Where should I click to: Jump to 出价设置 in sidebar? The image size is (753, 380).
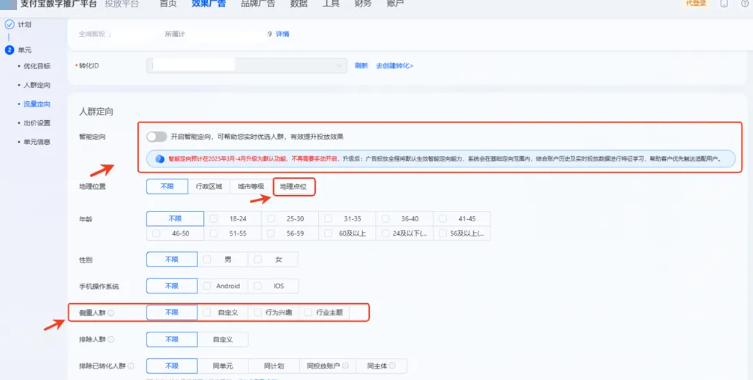coord(37,123)
